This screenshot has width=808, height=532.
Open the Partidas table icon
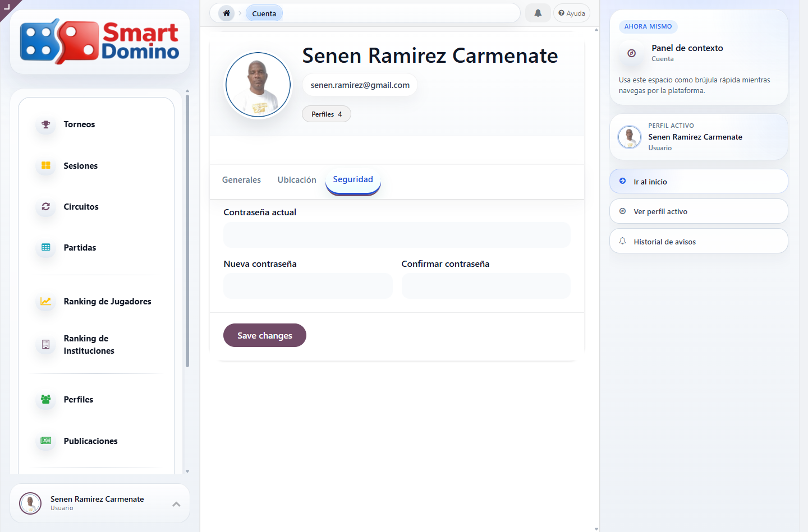pyautogui.click(x=46, y=247)
